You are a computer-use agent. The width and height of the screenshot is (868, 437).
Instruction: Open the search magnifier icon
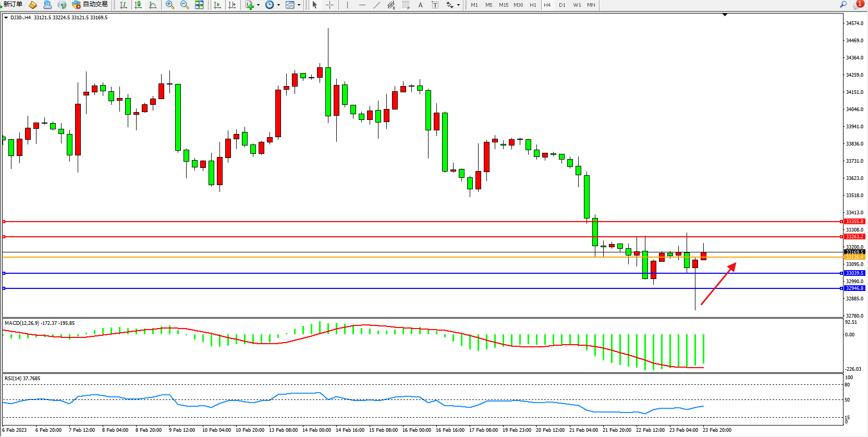tap(843, 5)
